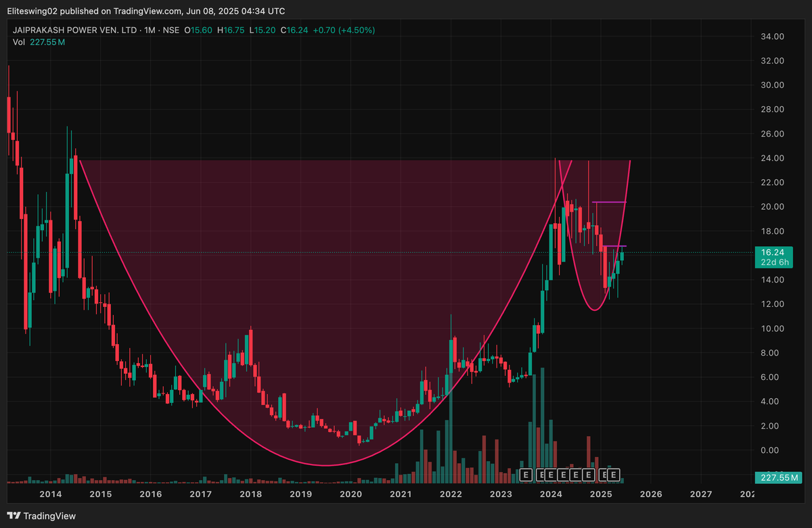The height and width of the screenshot is (528, 812).
Task: Click the 34.00 price axis label
Action: [x=772, y=37]
